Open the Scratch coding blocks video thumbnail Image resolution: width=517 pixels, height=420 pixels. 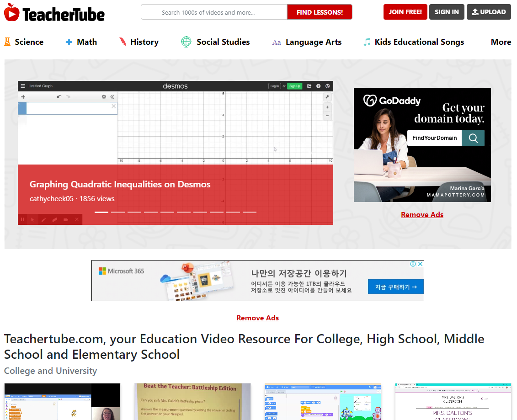pyautogui.click(x=323, y=402)
